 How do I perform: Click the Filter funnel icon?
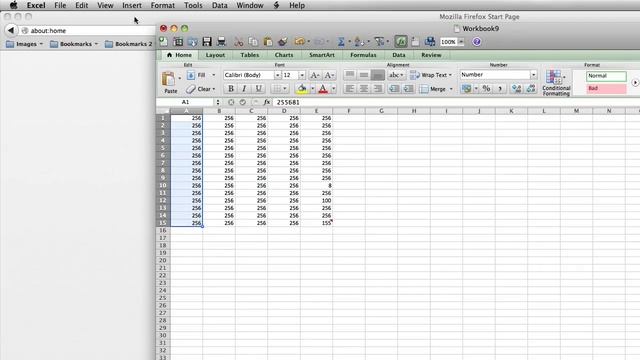(379, 42)
